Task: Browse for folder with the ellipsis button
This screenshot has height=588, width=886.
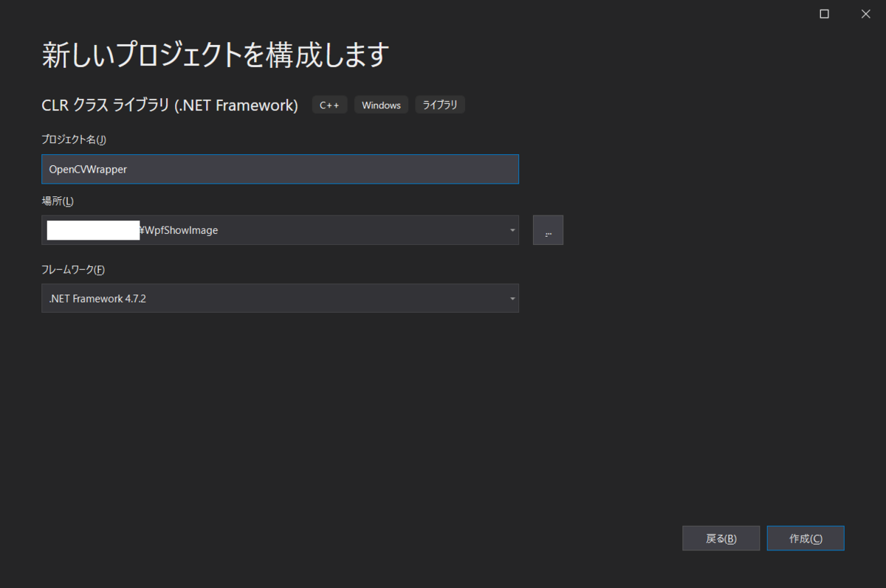Action: [548, 230]
